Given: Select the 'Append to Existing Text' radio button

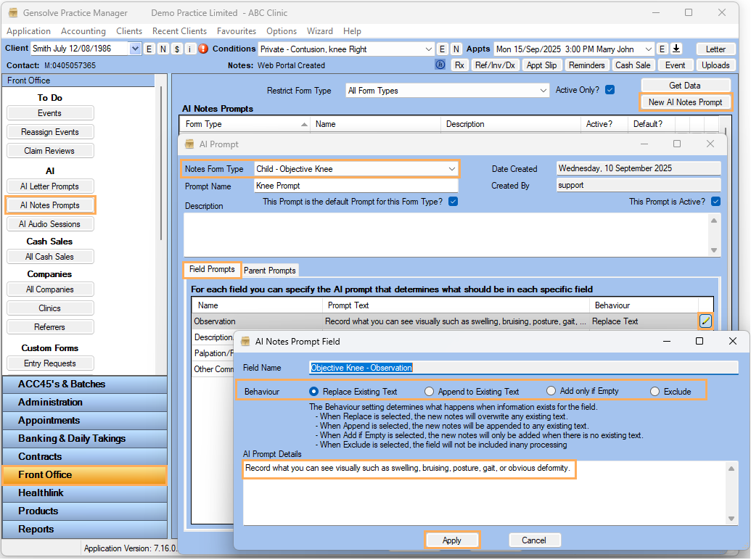Looking at the screenshot, I should coord(430,391).
